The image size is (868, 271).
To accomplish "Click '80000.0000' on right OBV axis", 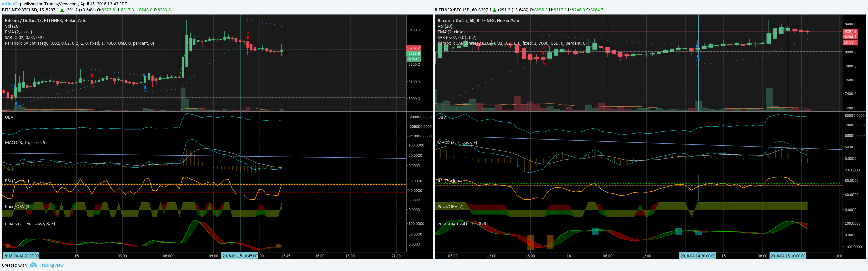I will [x=855, y=115].
